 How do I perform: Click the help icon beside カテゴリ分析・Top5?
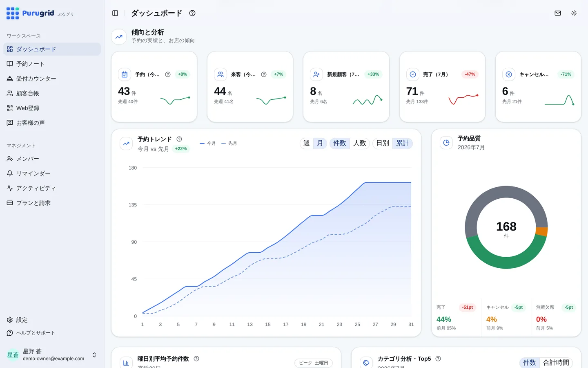438,359
